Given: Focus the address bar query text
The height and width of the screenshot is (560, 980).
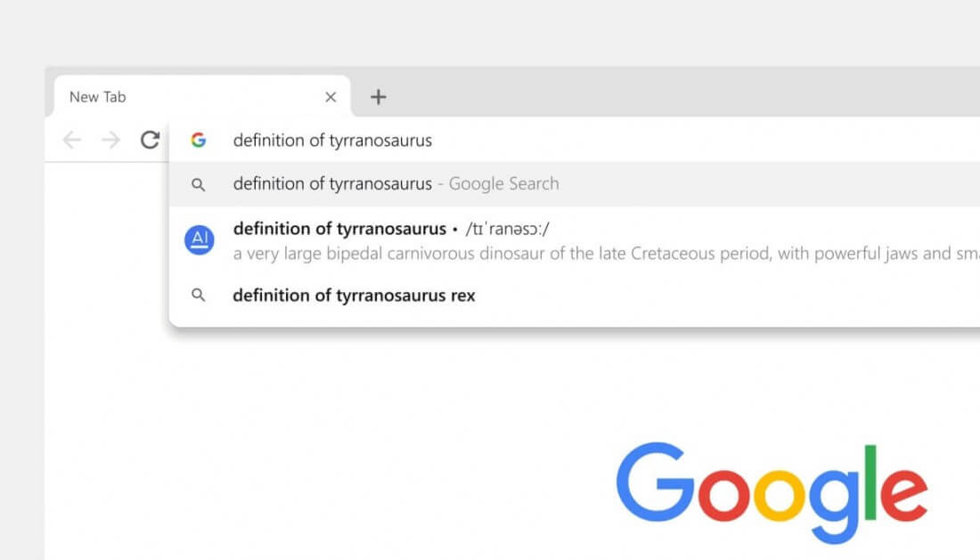Looking at the screenshot, I should (332, 141).
